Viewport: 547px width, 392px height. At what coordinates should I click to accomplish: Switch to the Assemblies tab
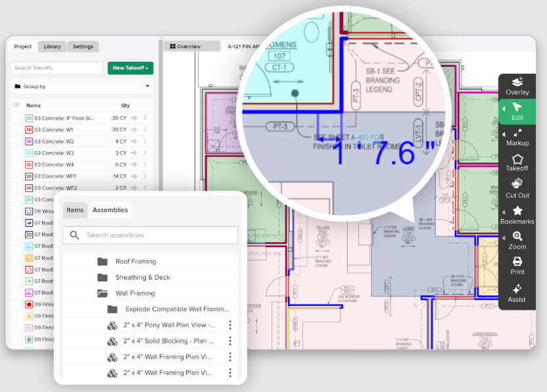[110, 210]
